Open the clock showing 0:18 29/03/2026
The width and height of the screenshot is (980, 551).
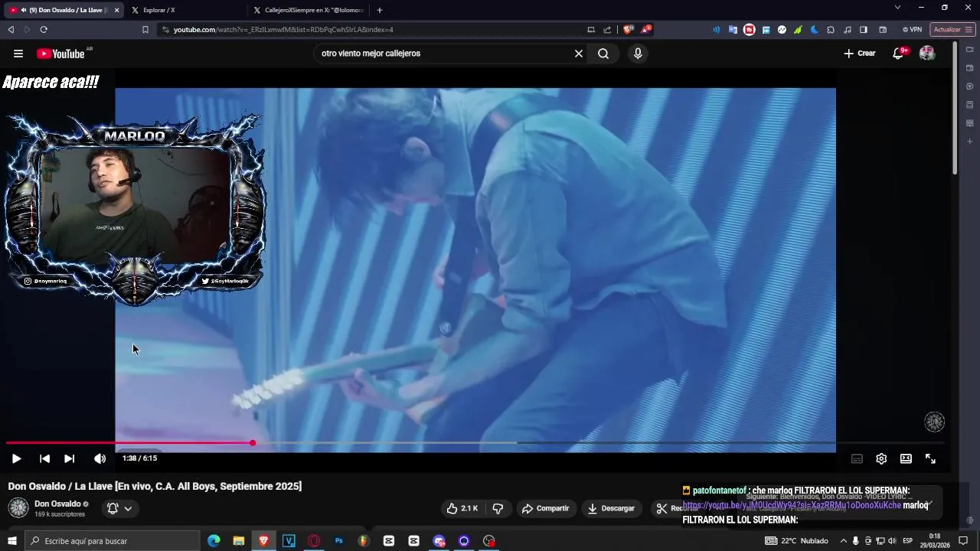[x=935, y=541]
